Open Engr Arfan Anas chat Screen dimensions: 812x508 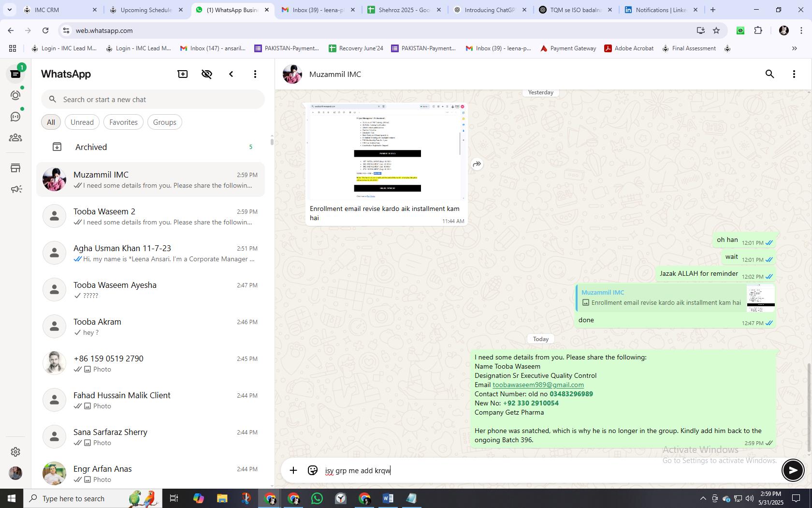(151, 473)
